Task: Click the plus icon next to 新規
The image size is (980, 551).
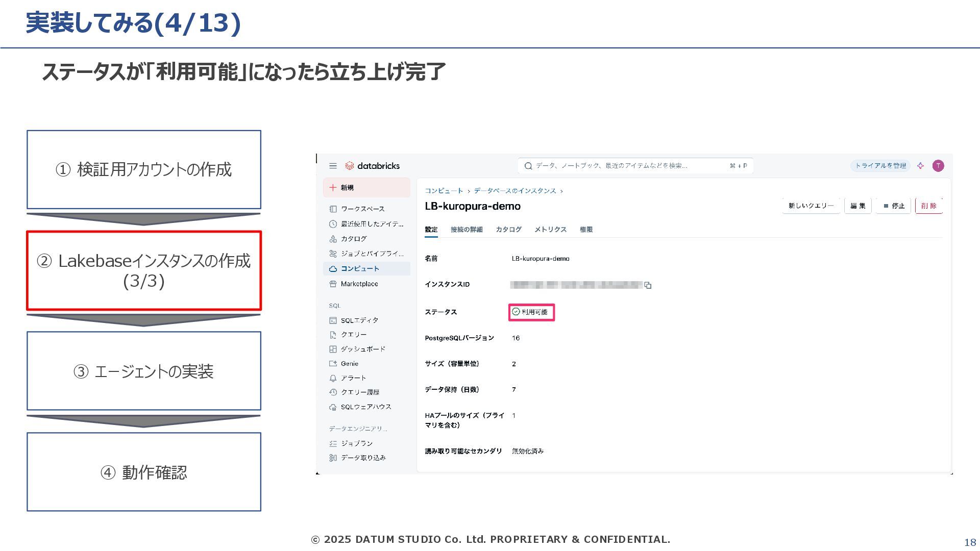Action: [x=333, y=188]
